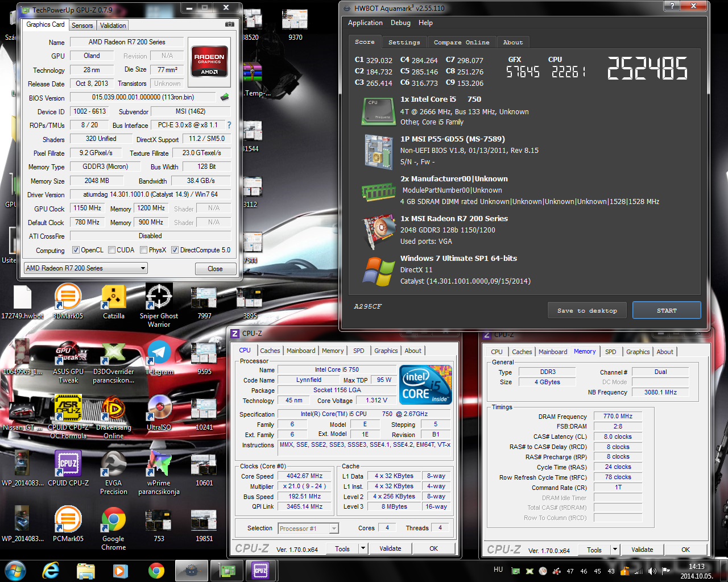This screenshot has height=582, width=728.
Task: Click the RAM module icon in Aquamark
Action: click(x=378, y=192)
